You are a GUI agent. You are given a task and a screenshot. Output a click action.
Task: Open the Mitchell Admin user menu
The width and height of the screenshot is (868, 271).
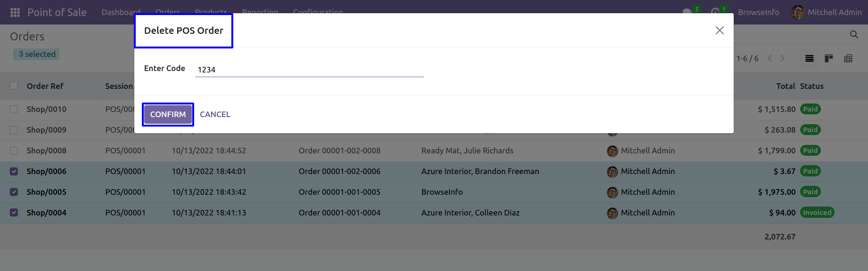coord(827,12)
